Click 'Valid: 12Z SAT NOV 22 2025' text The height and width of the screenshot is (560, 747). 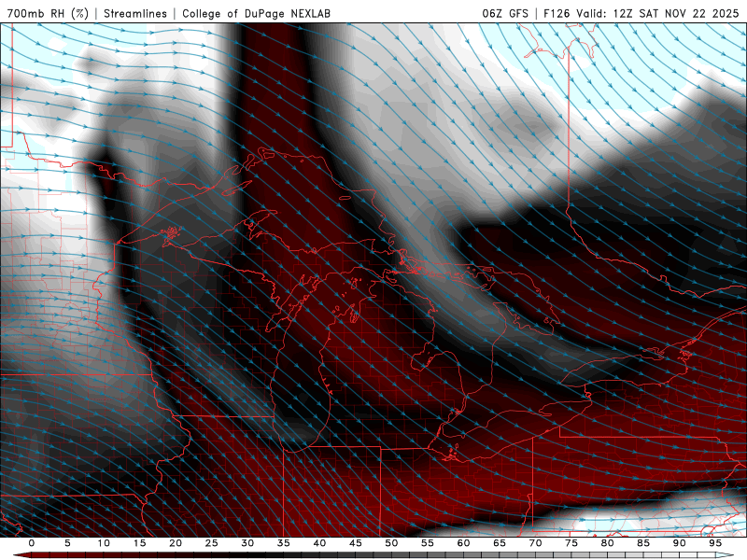coord(657,13)
